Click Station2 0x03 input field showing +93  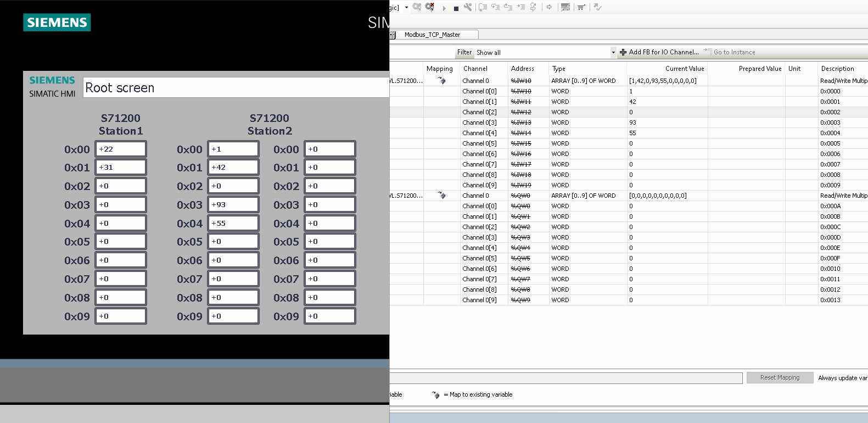tap(233, 204)
